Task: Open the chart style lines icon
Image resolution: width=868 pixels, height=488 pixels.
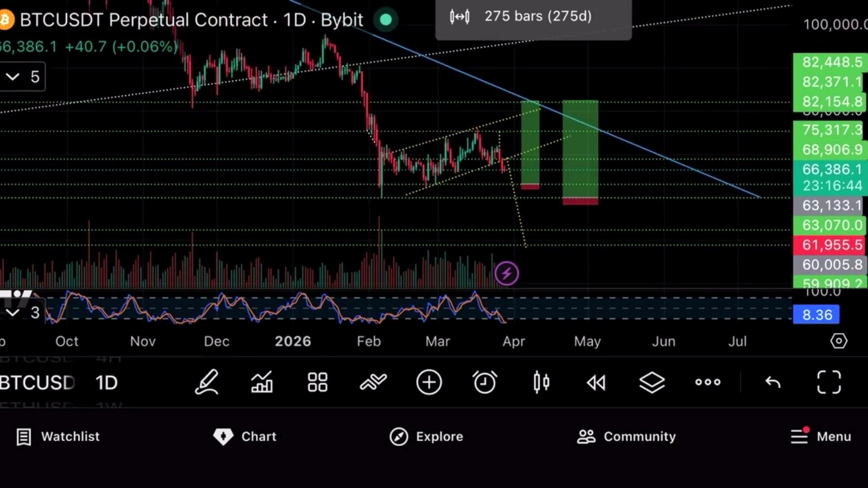Action: (373, 382)
